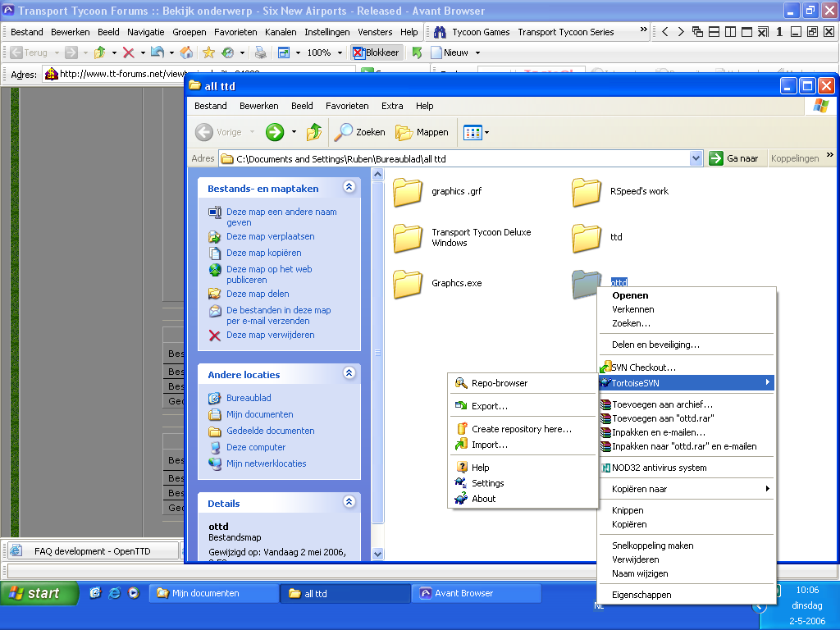Collapse Bestands- en maptaken panel

coord(349,187)
